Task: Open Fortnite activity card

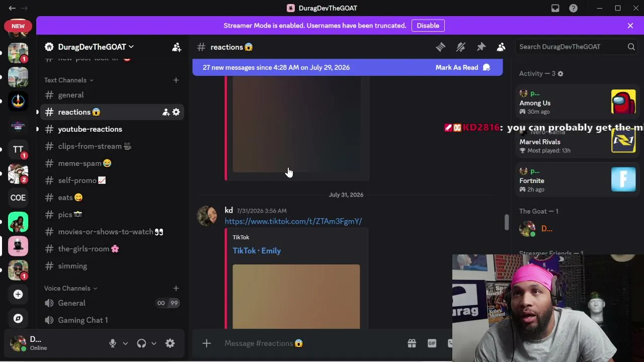Action: [578, 180]
